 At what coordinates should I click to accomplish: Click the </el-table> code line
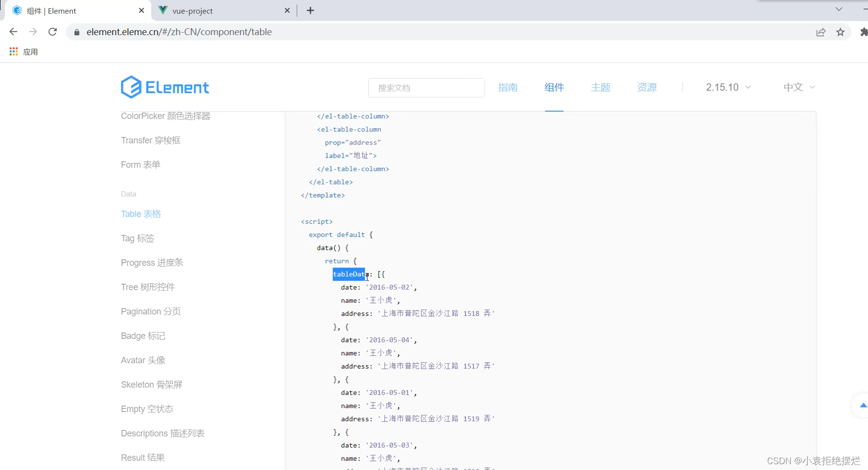pyautogui.click(x=331, y=182)
